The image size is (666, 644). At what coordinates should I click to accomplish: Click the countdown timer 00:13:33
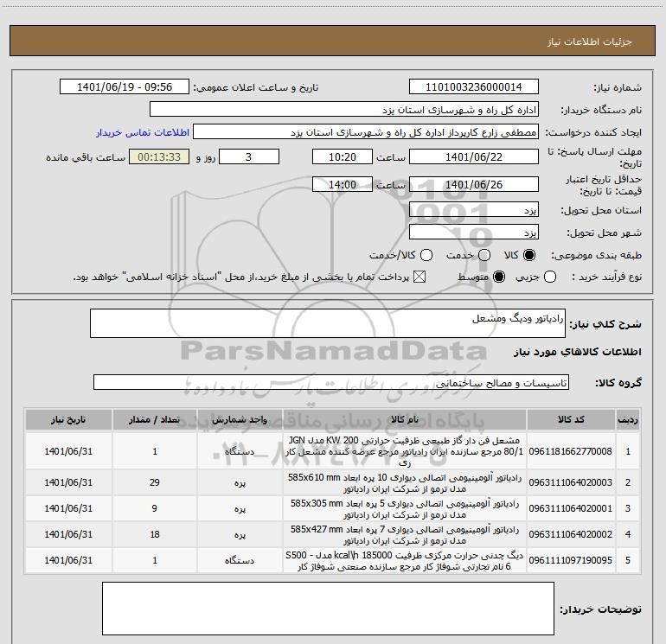(x=159, y=157)
